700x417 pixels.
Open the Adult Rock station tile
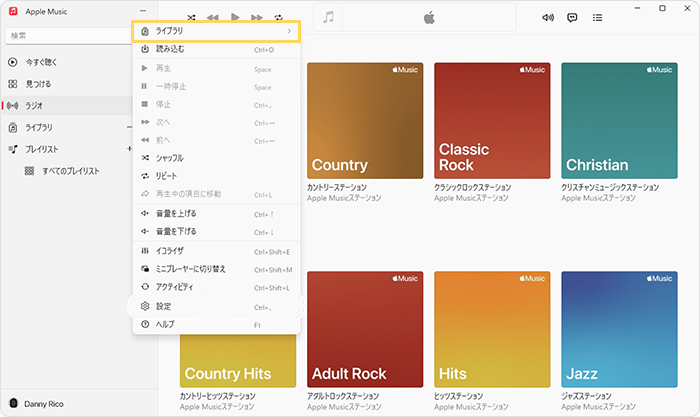pyautogui.click(x=365, y=329)
